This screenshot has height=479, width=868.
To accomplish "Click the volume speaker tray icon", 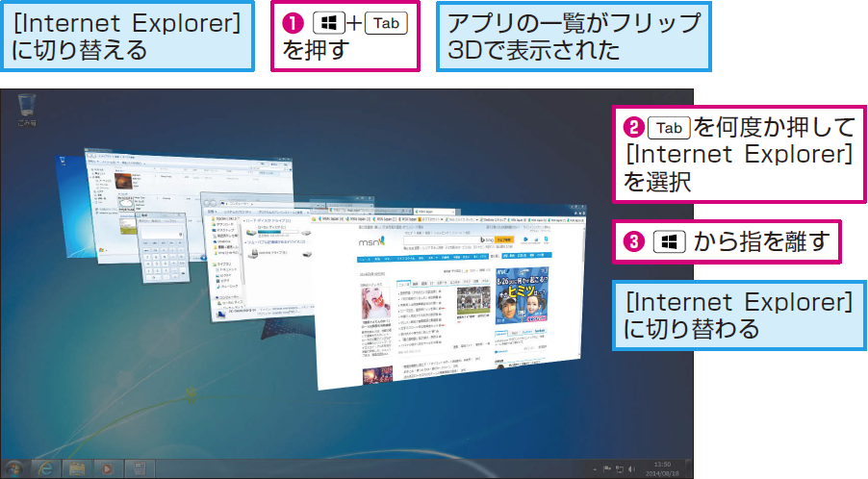I will [631, 469].
